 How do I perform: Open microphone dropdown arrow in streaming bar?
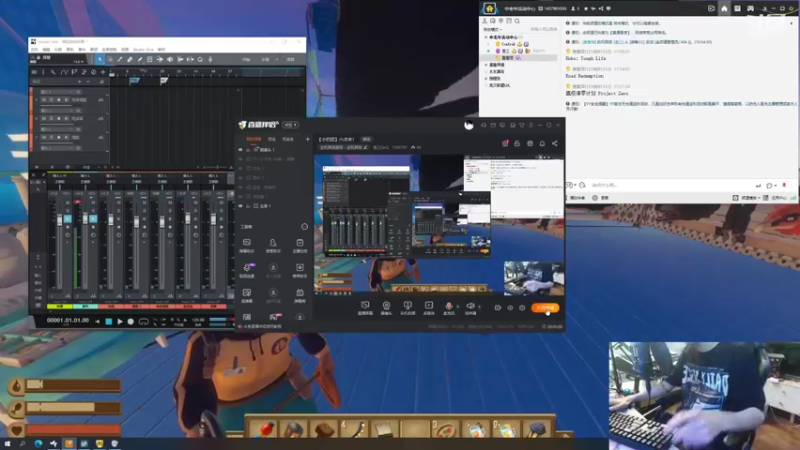[457, 307]
